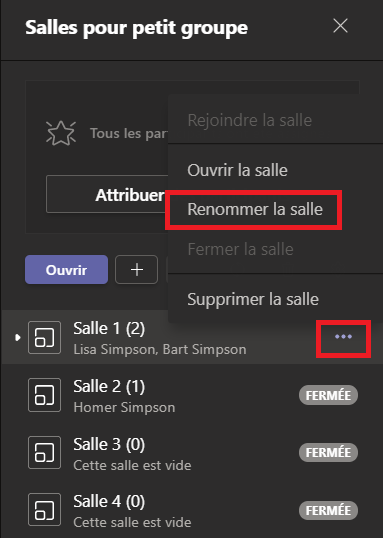The width and height of the screenshot is (383, 538).
Task: Click the Salle 3 room icon
Action: tap(45, 453)
